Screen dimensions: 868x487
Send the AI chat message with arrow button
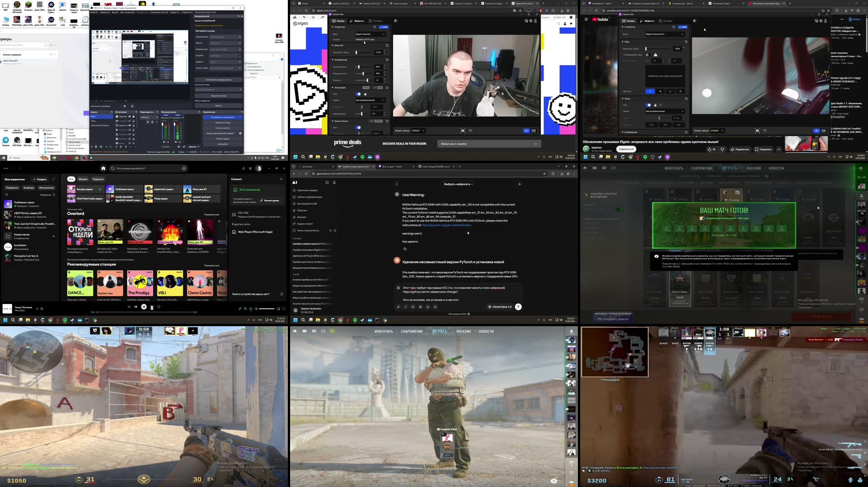[518, 307]
